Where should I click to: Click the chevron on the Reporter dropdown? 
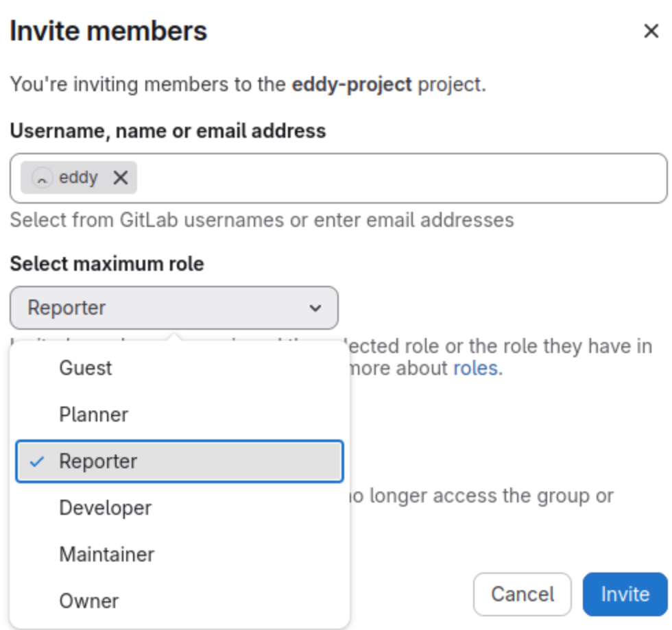click(315, 308)
